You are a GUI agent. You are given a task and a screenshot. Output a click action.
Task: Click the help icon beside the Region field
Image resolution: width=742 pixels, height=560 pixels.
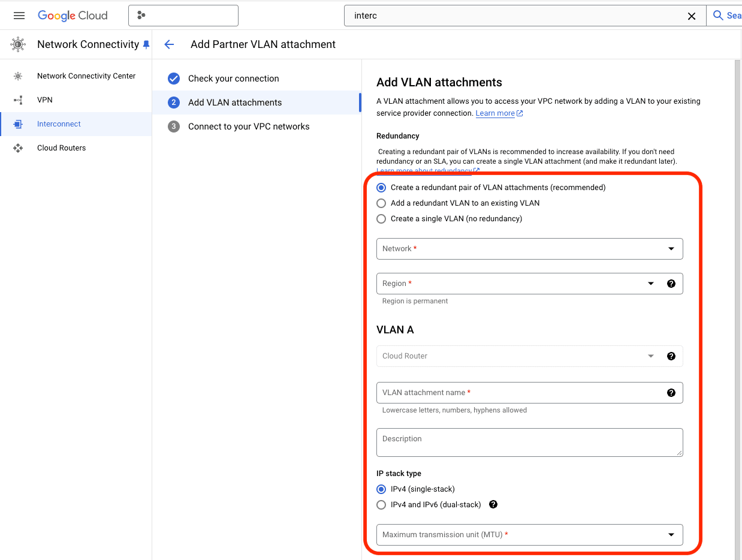pos(671,284)
